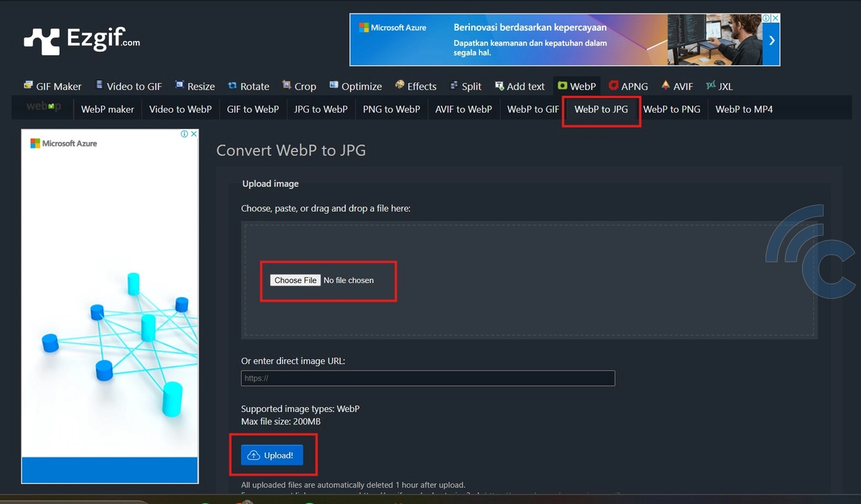This screenshot has width=861, height=504.
Task: Open the Split tool
Action: (x=465, y=86)
